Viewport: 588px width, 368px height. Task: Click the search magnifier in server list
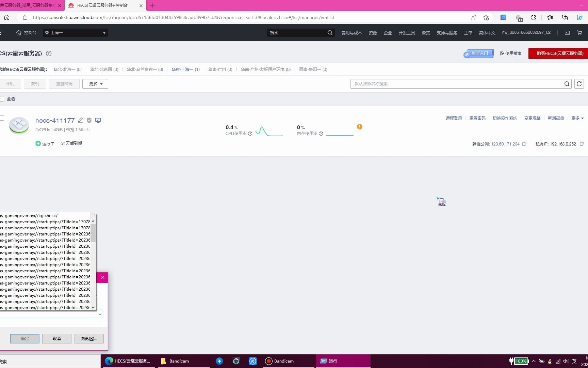567,83
